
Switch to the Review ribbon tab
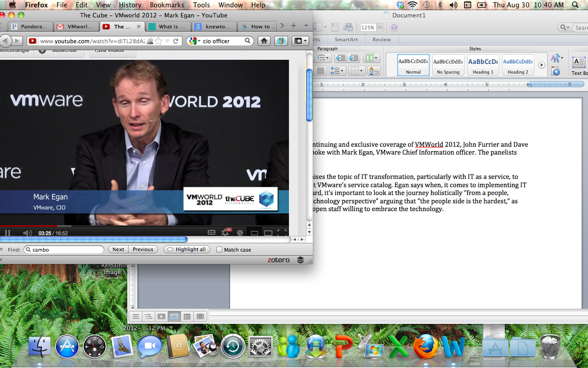tap(381, 40)
